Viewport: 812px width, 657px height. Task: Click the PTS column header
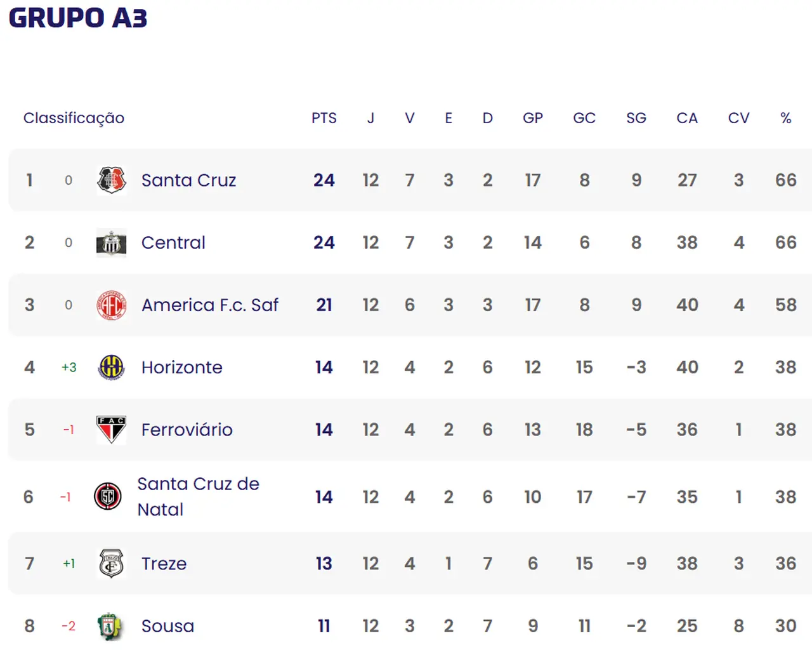click(324, 118)
